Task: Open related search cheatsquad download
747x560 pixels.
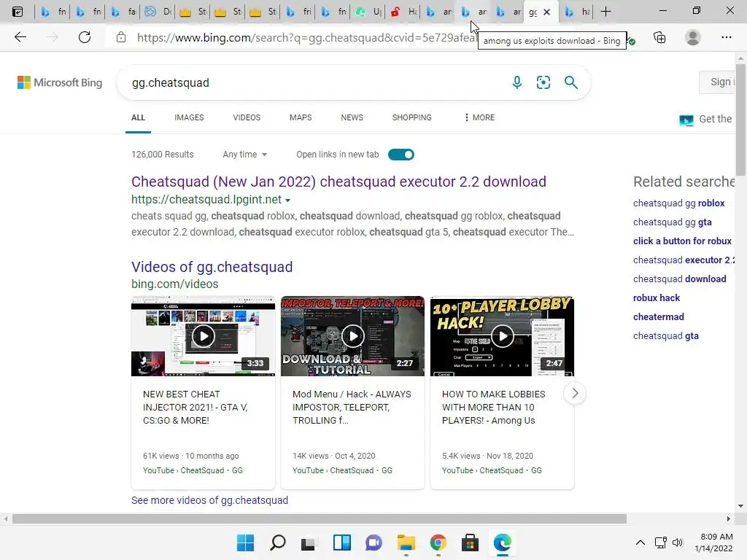Action: (679, 279)
